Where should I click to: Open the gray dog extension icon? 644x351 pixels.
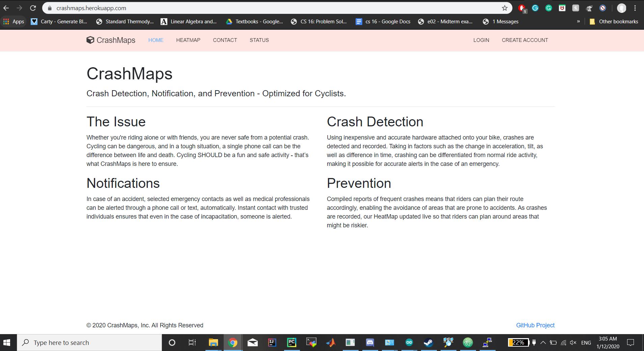coord(589,8)
